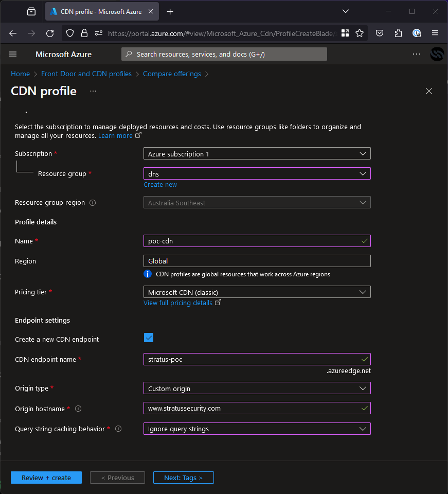Click the info icon beside Query string caching behavior
The width and height of the screenshot is (448, 494).
point(118,429)
